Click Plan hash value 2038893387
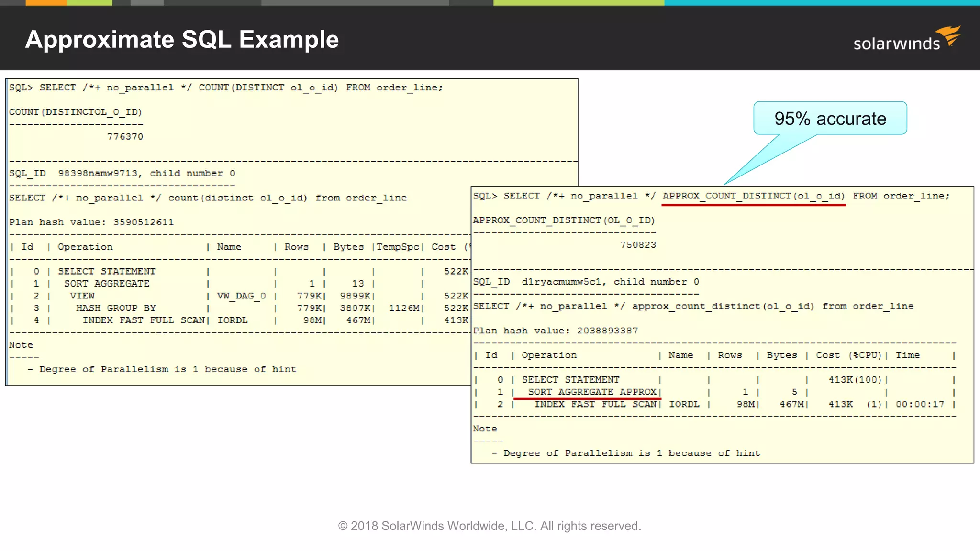 tap(555, 331)
